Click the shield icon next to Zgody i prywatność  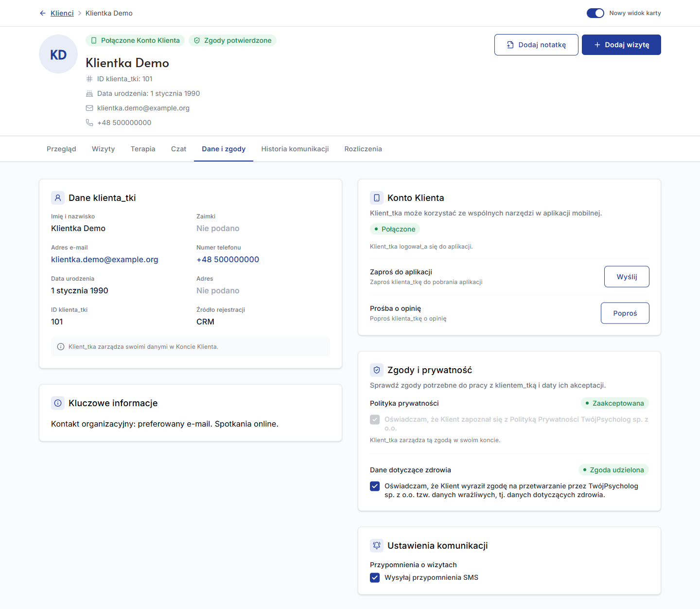pos(377,370)
